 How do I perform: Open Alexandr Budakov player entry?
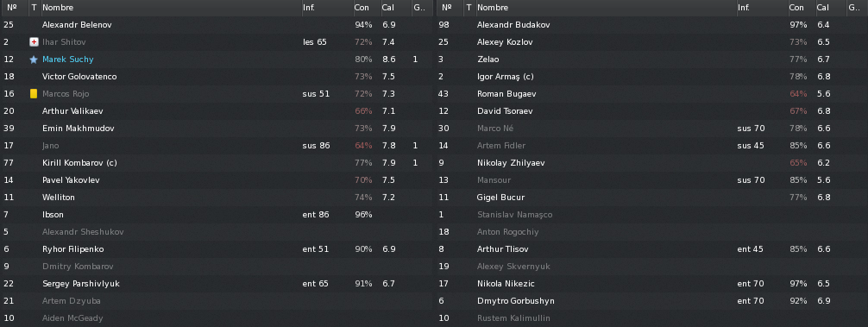513,25
